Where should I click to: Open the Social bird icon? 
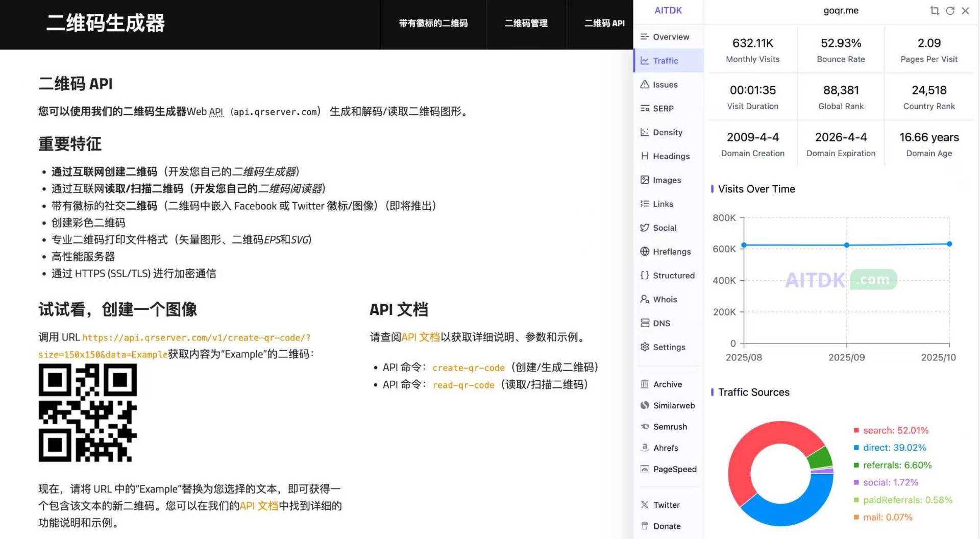(x=645, y=228)
